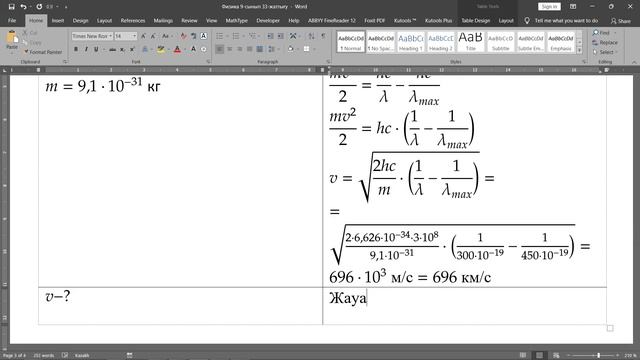
Task: Adjust the zoom slider handle
Action: [598, 356]
